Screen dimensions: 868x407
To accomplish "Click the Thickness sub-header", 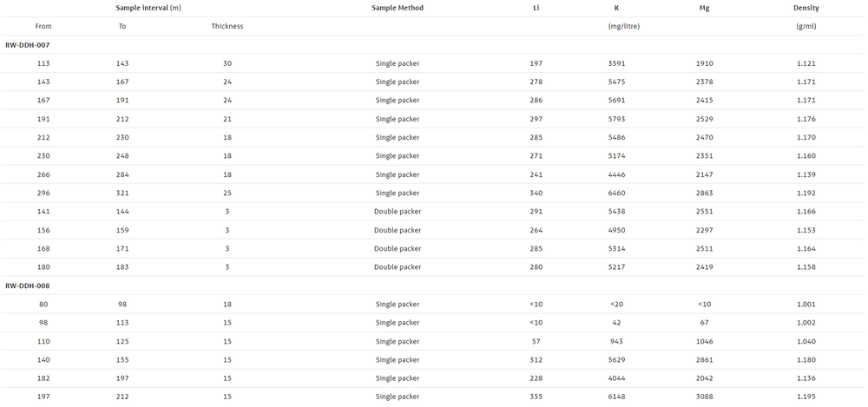I will coord(227,26).
